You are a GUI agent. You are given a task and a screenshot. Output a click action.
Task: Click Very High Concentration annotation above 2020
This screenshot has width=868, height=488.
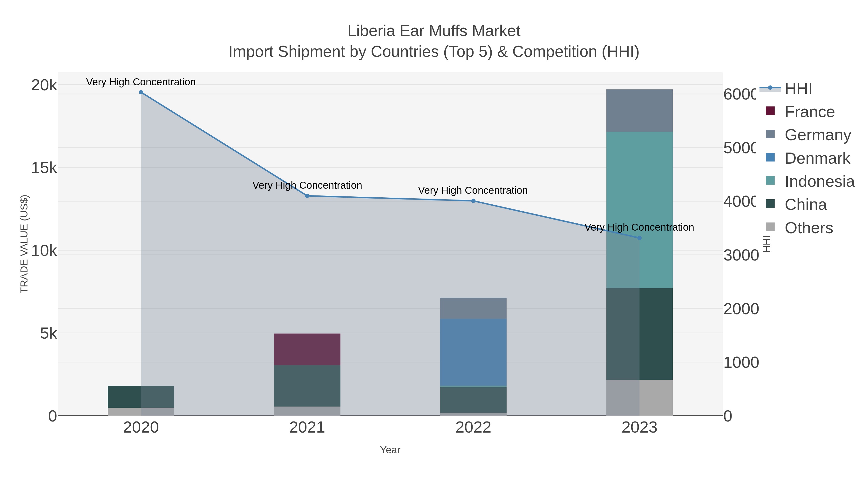141,82
